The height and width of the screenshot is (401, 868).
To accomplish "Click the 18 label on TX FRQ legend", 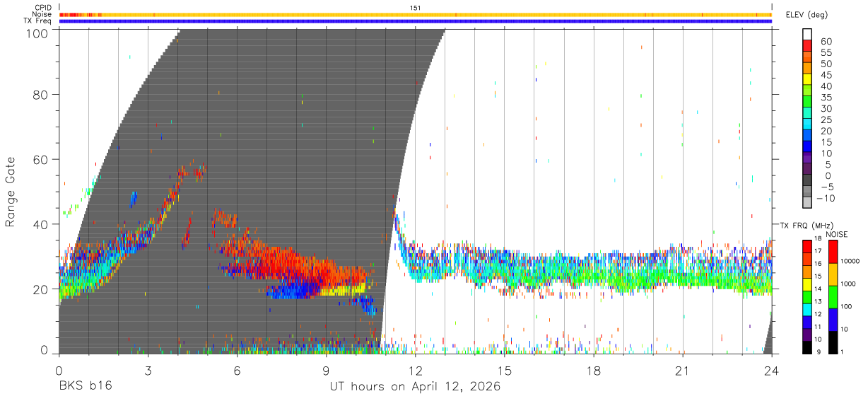I will 818,240.
